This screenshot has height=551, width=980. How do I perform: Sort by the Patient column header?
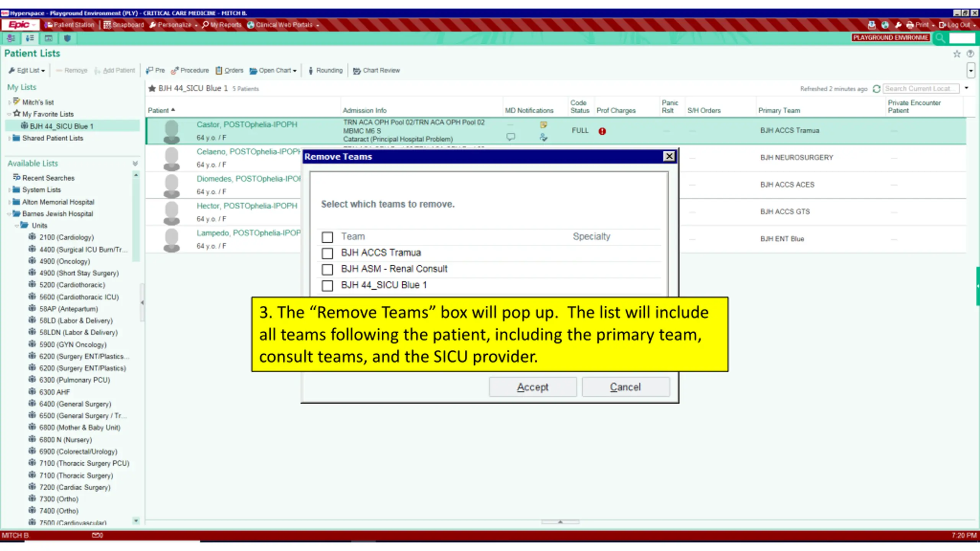click(x=162, y=110)
